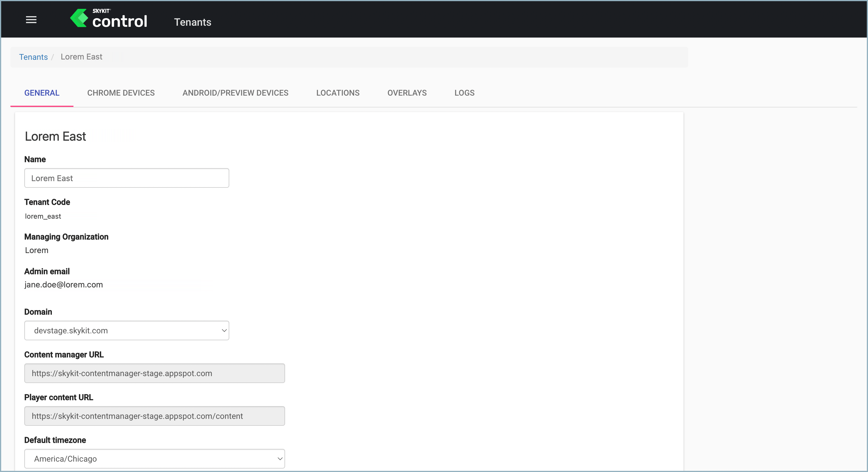The height and width of the screenshot is (472, 868).
Task: Click the Tenants breadcrumb link
Action: point(33,57)
